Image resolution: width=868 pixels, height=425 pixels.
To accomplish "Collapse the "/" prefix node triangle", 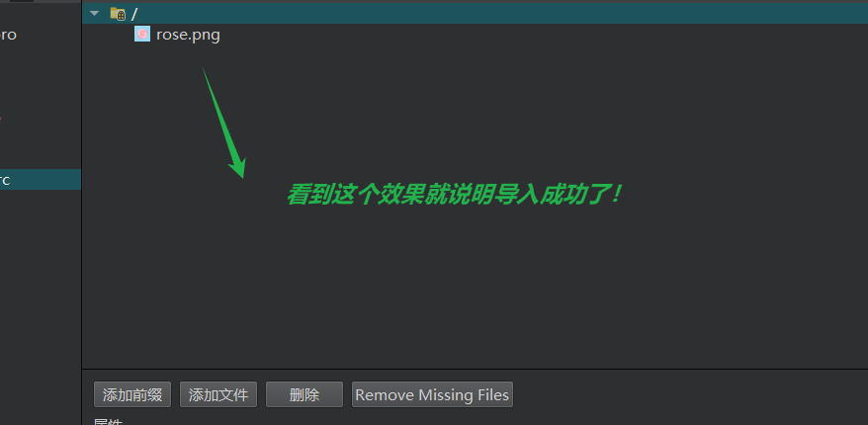I will [x=94, y=13].
